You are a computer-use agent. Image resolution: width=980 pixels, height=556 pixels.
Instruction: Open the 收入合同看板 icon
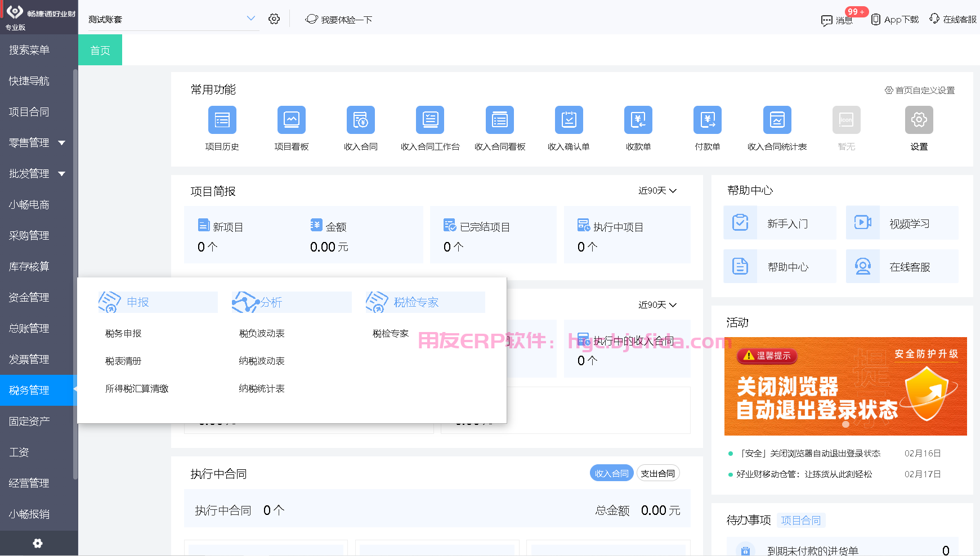500,120
